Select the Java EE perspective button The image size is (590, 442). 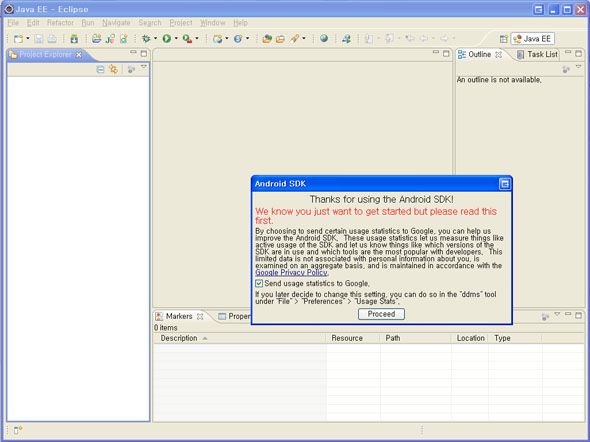[532, 39]
